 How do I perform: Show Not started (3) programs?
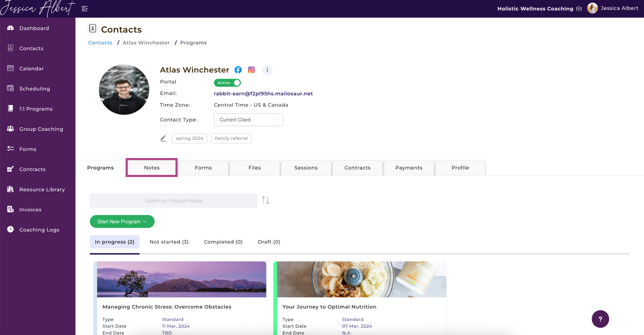[x=169, y=242]
